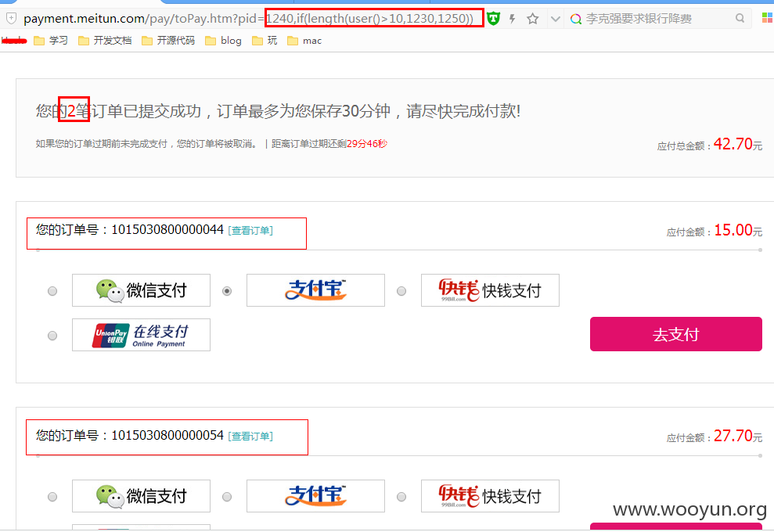Click the 27.70 amount due value
The width and height of the screenshot is (774, 532).
733,436
